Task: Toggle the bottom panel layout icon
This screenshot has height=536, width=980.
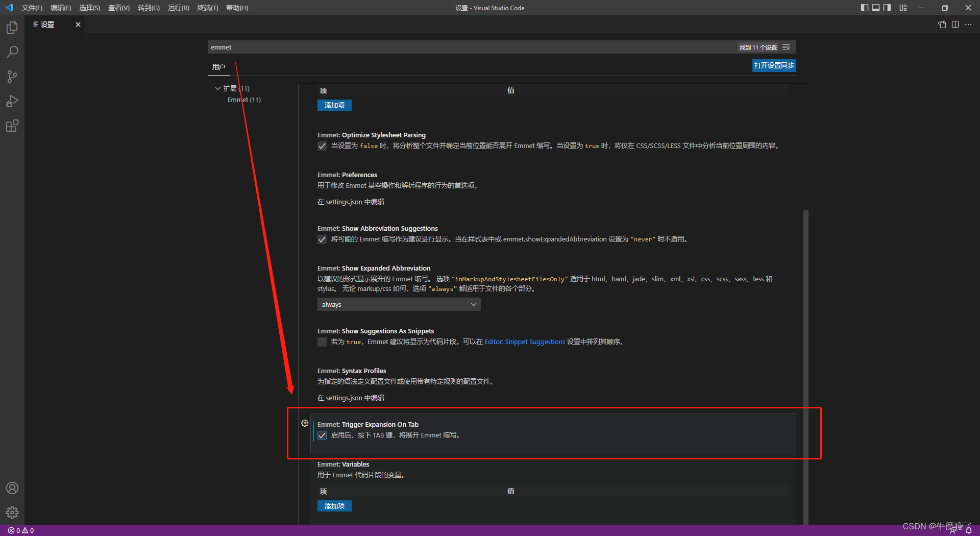Action: (876, 8)
